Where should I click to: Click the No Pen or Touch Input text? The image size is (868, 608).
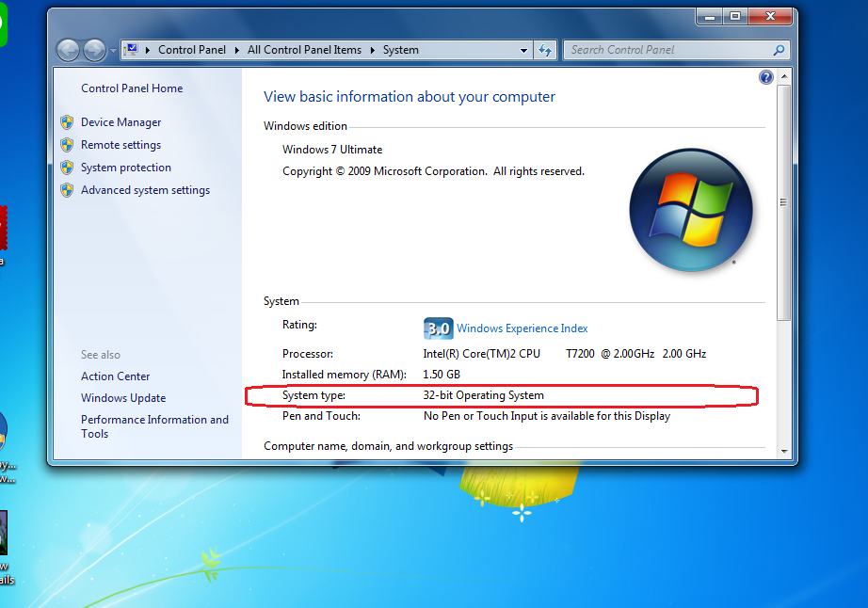pyautogui.click(x=546, y=416)
